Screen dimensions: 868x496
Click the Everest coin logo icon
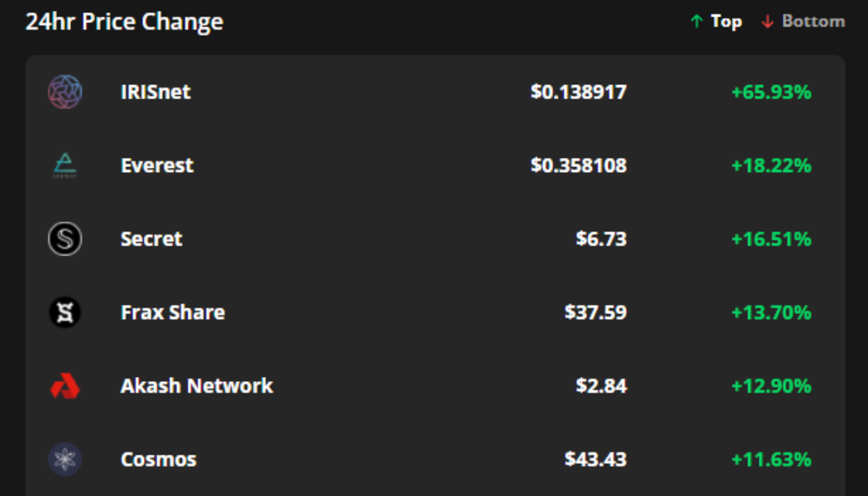point(64,165)
